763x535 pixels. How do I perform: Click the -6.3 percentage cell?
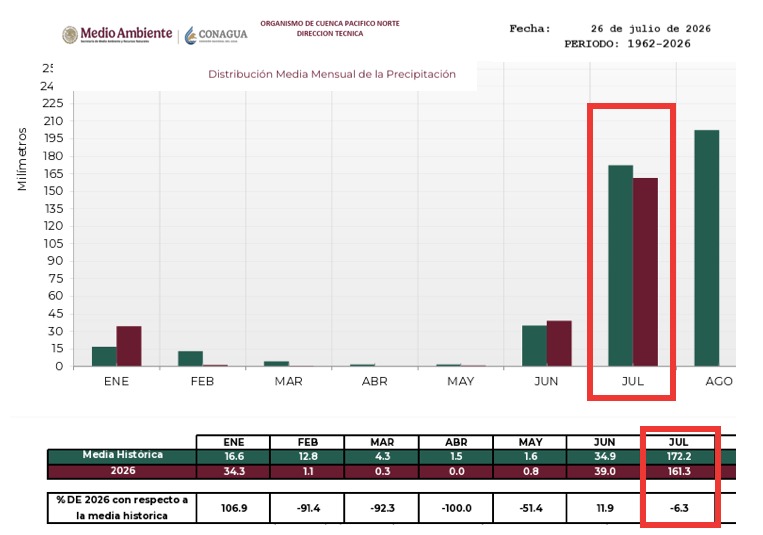(x=679, y=508)
